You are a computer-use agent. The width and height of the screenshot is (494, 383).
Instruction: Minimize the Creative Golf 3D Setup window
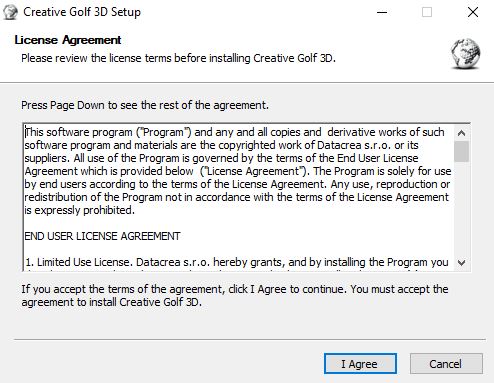[x=382, y=12]
